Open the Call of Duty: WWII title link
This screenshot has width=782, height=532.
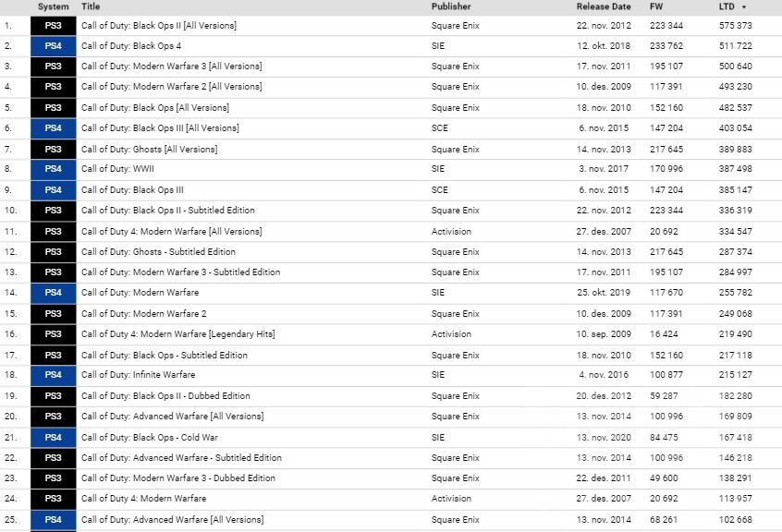pyautogui.click(x=118, y=169)
